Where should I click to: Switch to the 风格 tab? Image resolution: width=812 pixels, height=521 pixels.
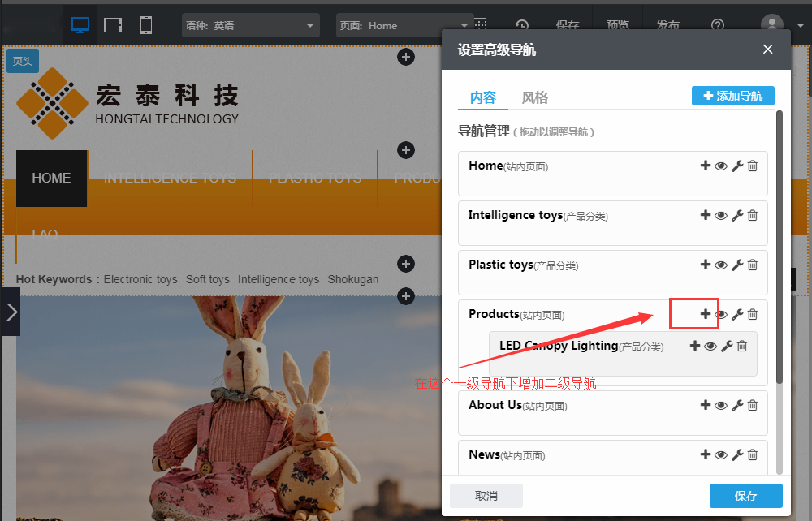pos(534,97)
